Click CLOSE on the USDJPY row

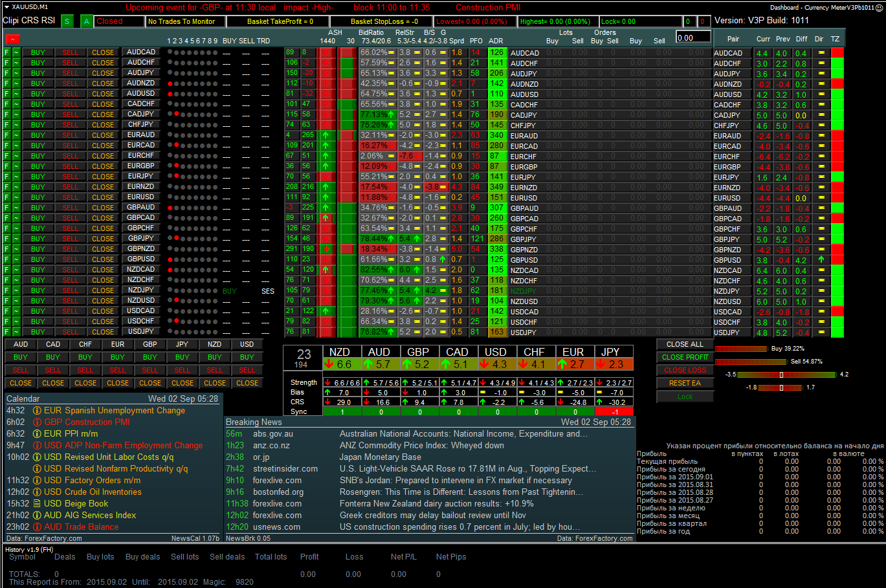pos(103,332)
